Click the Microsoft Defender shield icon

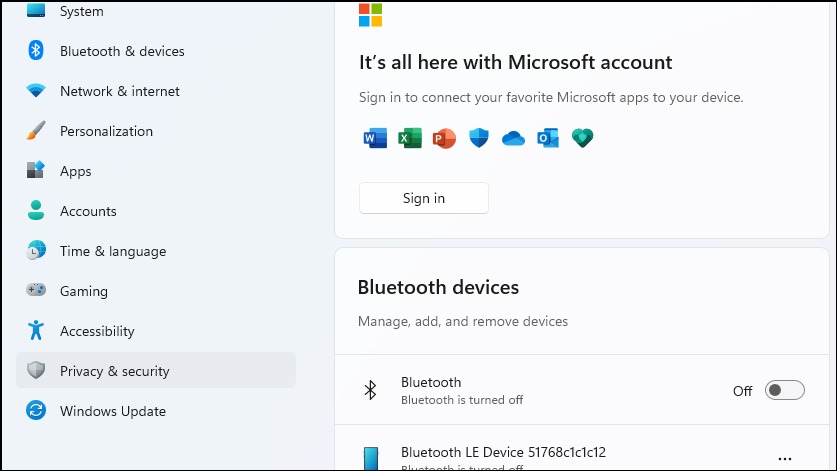pos(479,138)
